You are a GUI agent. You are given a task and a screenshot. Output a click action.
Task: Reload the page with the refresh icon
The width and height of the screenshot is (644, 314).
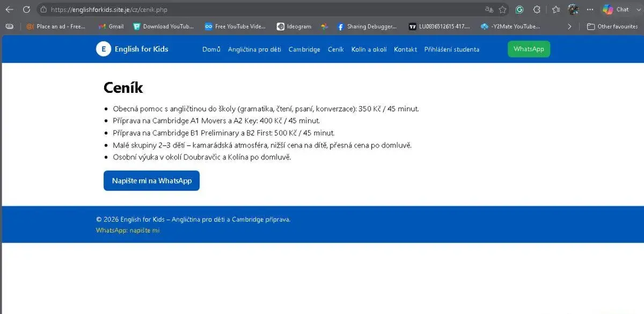coord(26,9)
